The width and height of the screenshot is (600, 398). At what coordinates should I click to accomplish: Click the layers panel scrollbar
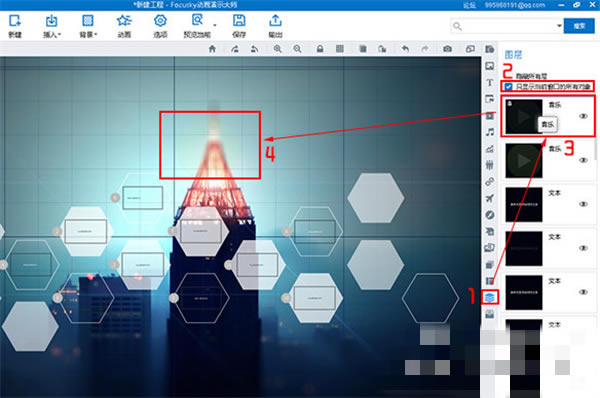tap(596, 148)
